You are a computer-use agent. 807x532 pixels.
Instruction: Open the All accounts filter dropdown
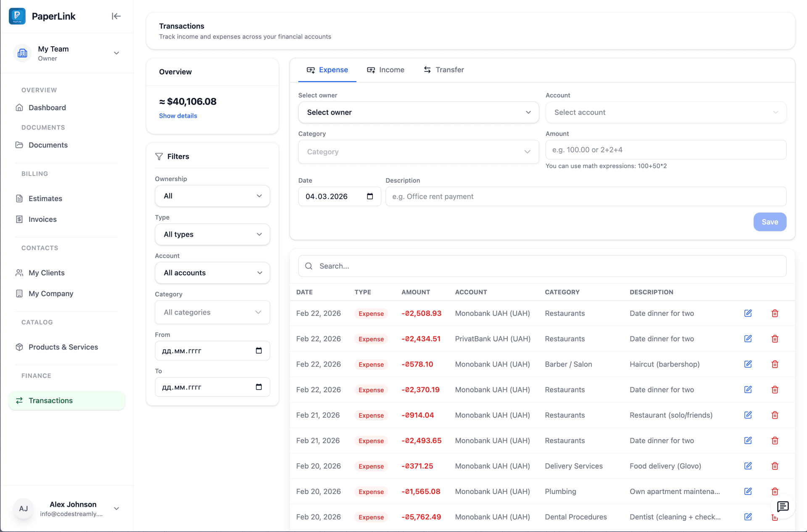point(212,273)
